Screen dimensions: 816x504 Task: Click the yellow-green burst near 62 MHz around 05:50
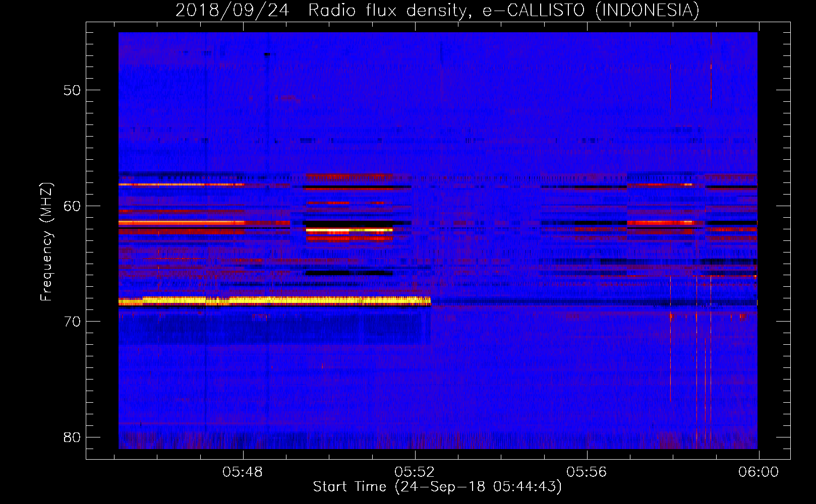pos(349,230)
